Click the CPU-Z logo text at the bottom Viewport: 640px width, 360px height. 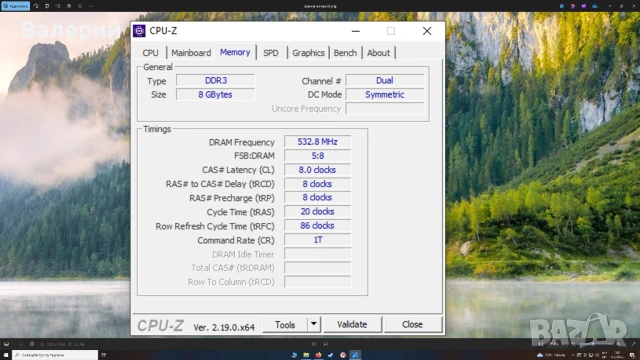160,326
